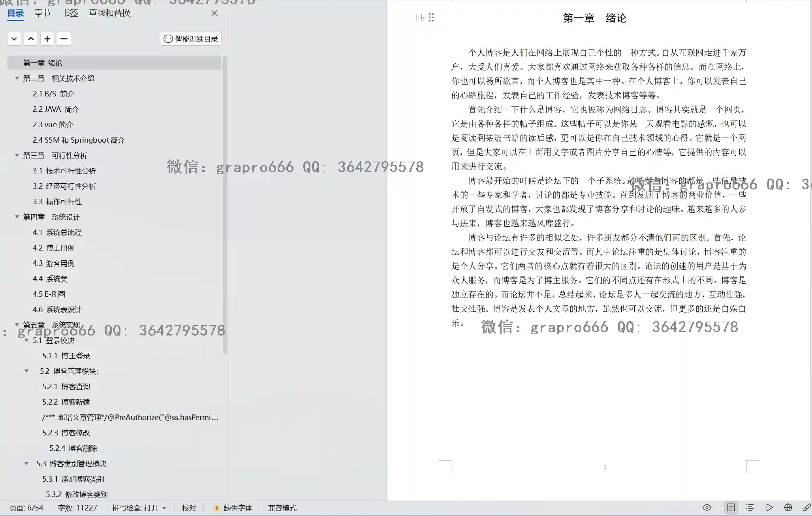
Task: Switch to the 章节 tab
Action: point(42,13)
